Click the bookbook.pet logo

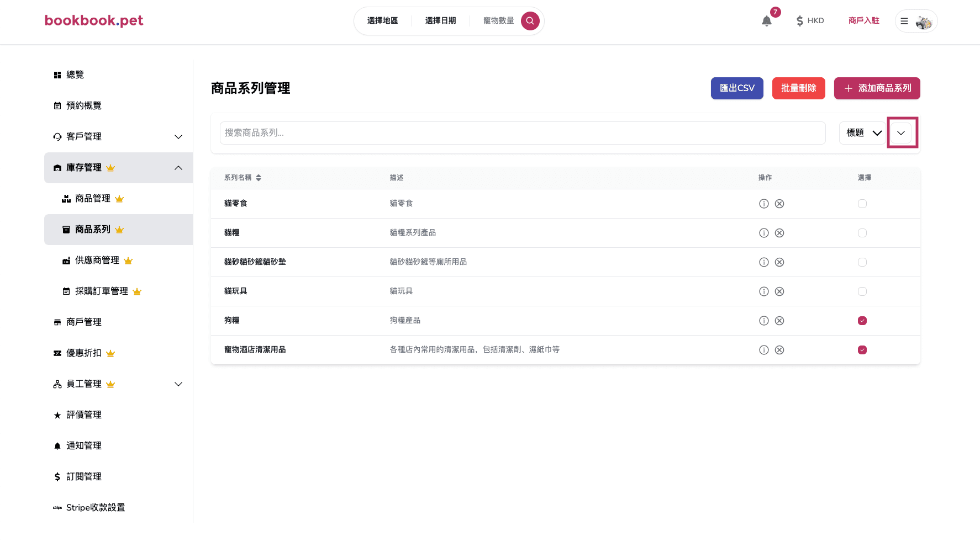pos(94,20)
